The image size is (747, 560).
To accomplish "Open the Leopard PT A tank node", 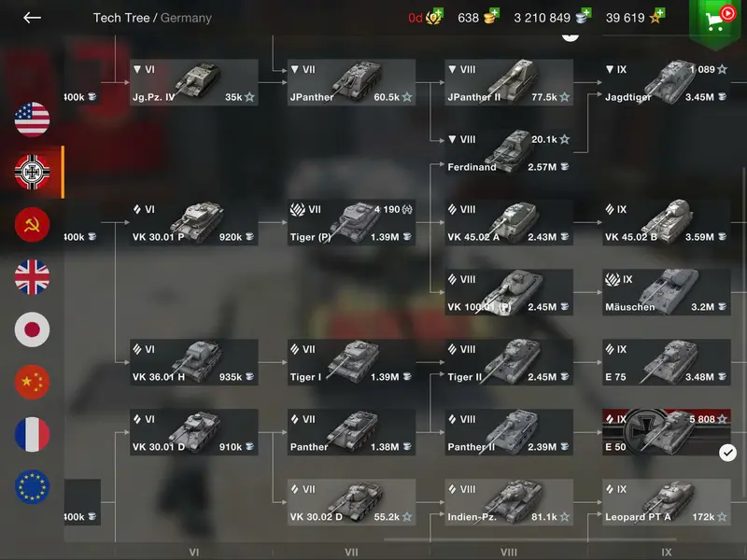I will (666, 502).
